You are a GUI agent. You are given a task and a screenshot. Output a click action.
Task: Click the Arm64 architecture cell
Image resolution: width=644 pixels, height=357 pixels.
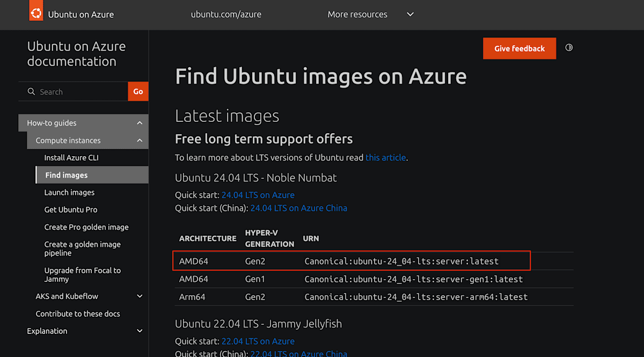pos(192,296)
